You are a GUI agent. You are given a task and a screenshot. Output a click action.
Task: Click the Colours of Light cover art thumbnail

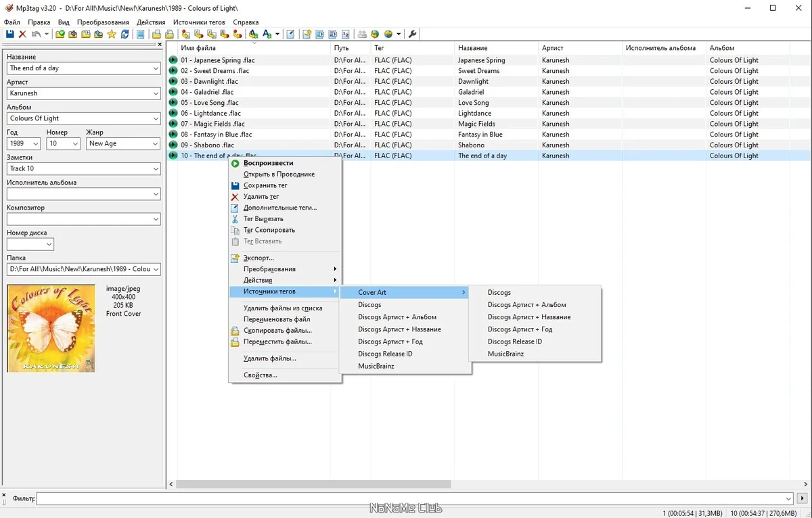pos(51,328)
